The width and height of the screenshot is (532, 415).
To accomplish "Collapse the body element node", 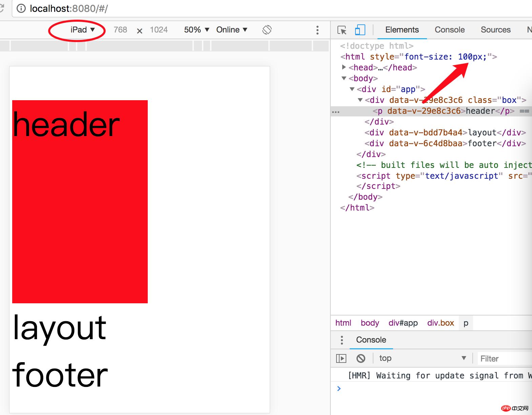I will pos(344,78).
